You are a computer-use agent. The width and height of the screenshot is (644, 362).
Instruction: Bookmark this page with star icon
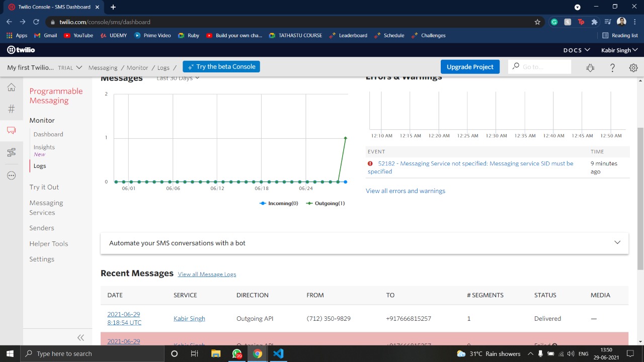pyautogui.click(x=537, y=22)
